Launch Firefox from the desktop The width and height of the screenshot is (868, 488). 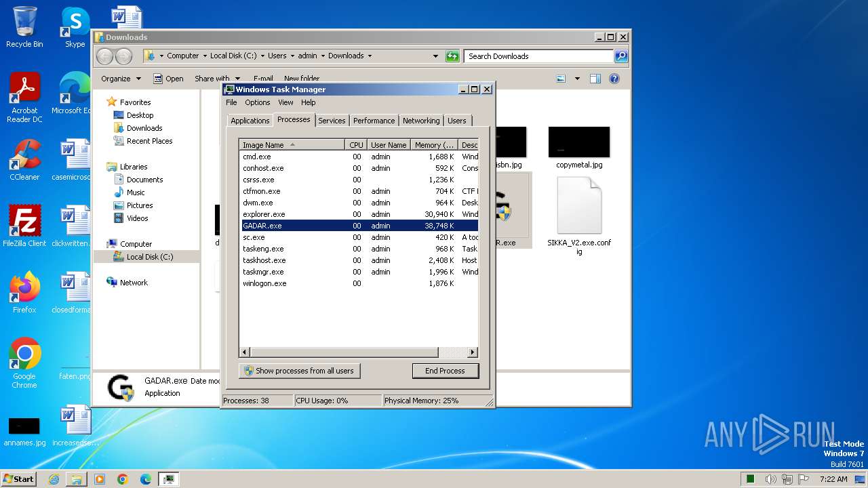24,293
